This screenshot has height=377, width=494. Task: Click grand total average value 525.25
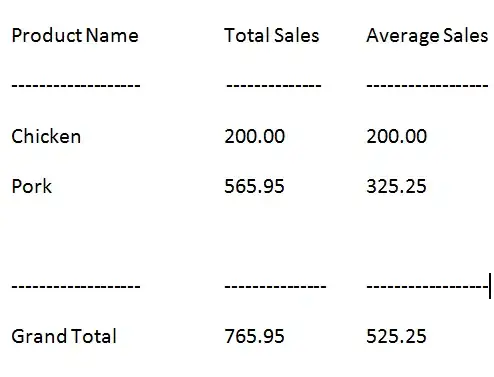(396, 336)
